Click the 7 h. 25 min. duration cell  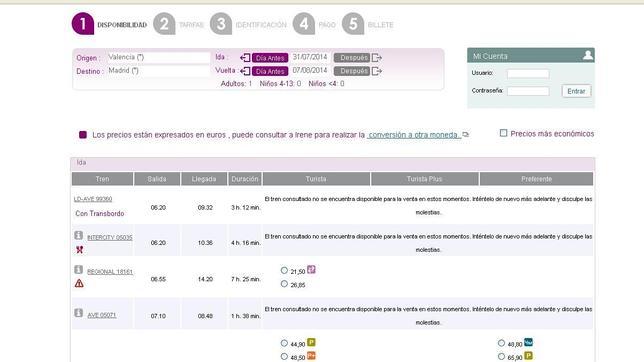[x=246, y=279]
